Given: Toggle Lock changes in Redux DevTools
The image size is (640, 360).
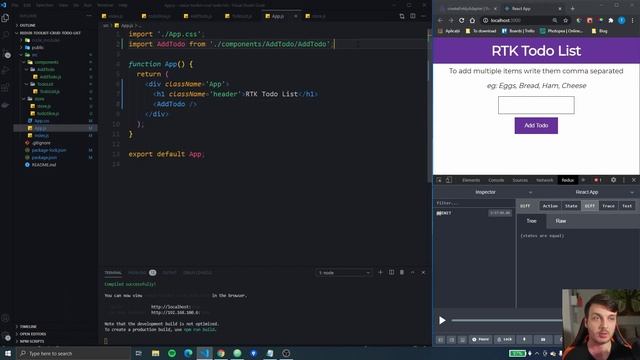Looking at the screenshot, I should click(504, 339).
